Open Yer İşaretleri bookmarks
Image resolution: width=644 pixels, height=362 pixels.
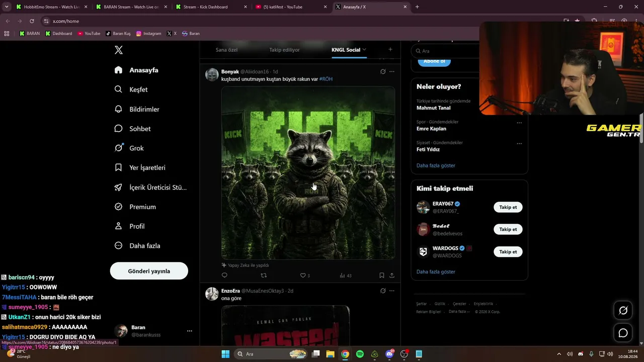140,167
